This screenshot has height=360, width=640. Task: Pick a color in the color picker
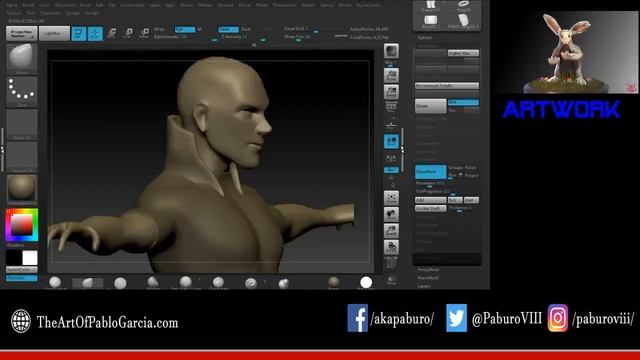coord(22,225)
